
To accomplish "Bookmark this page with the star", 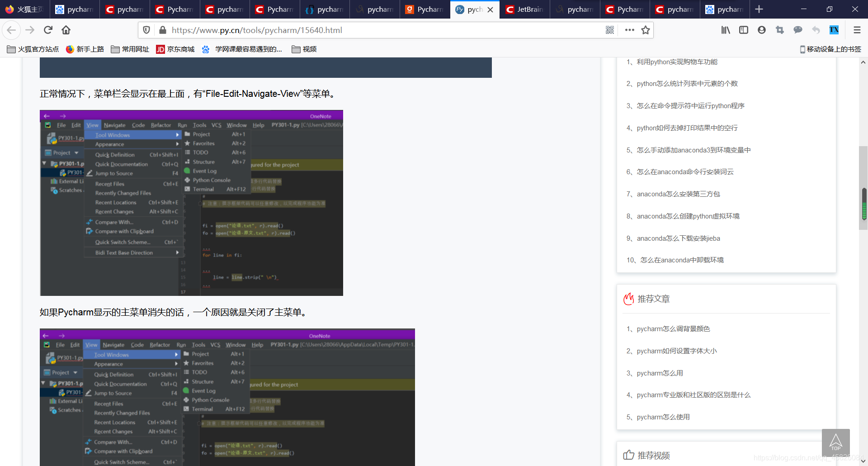I will coord(646,30).
